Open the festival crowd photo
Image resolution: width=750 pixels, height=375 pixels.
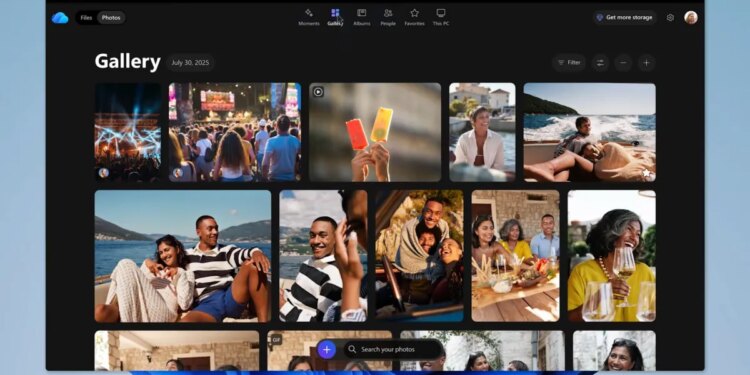click(x=235, y=132)
